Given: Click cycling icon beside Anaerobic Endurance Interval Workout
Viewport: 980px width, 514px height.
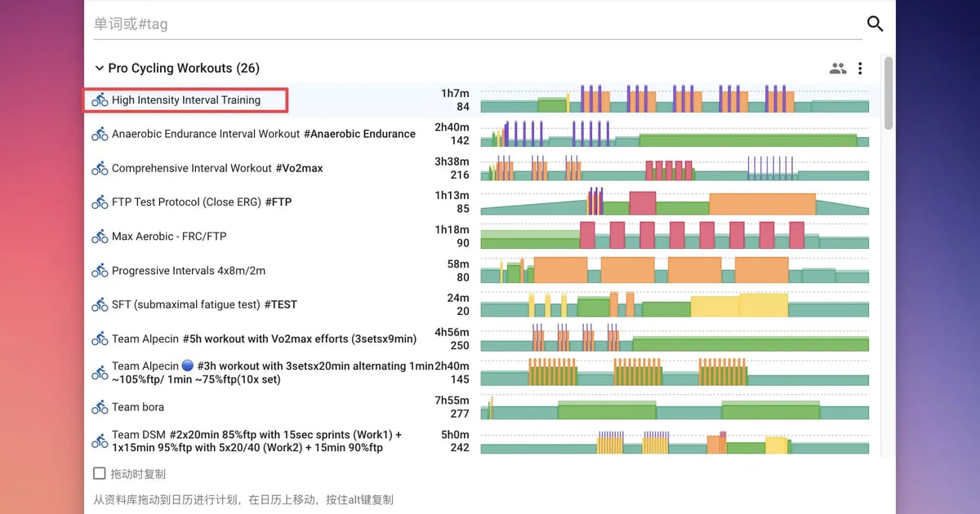Looking at the screenshot, I should pyautogui.click(x=100, y=134).
